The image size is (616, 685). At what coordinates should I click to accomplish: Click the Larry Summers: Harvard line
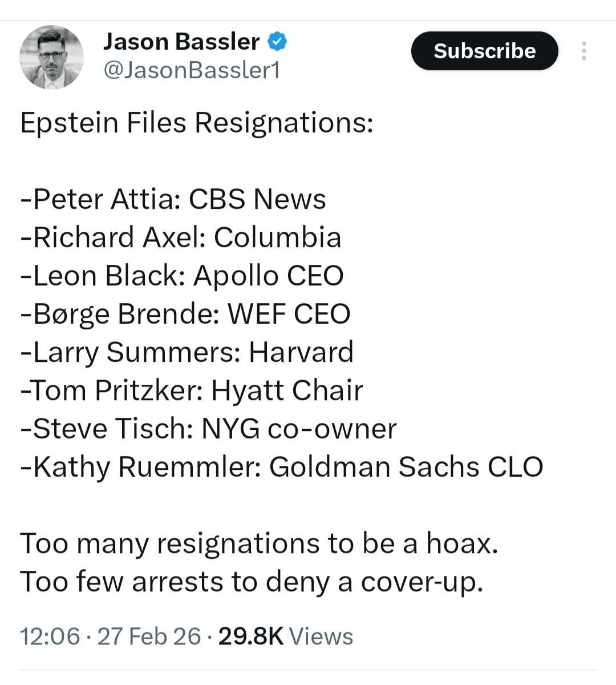point(187,352)
